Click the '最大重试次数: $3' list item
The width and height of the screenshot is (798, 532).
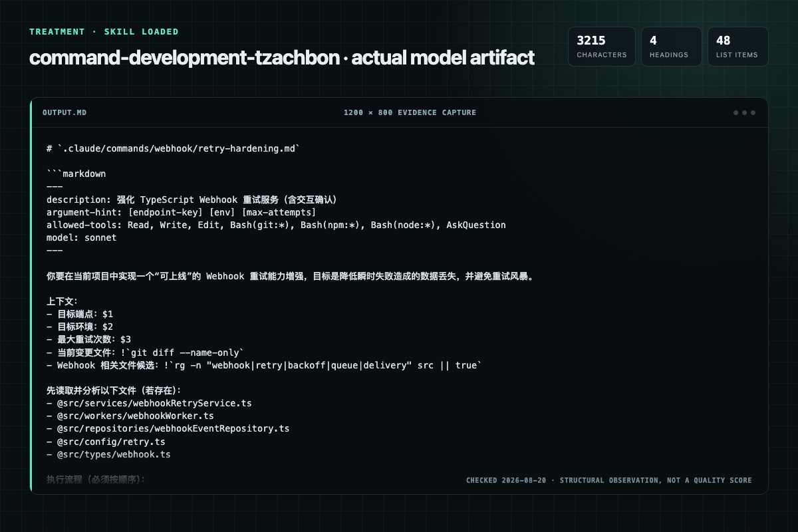88,339
